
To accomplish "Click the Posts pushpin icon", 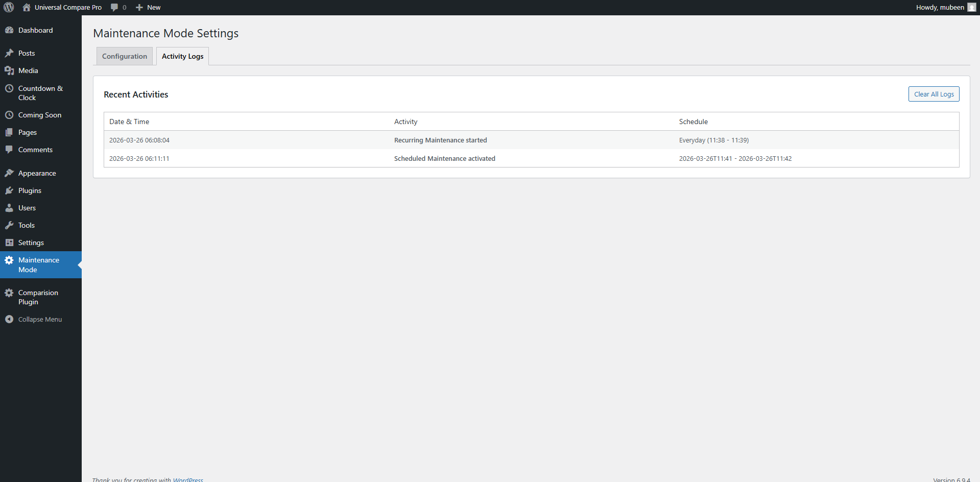I will tap(9, 53).
